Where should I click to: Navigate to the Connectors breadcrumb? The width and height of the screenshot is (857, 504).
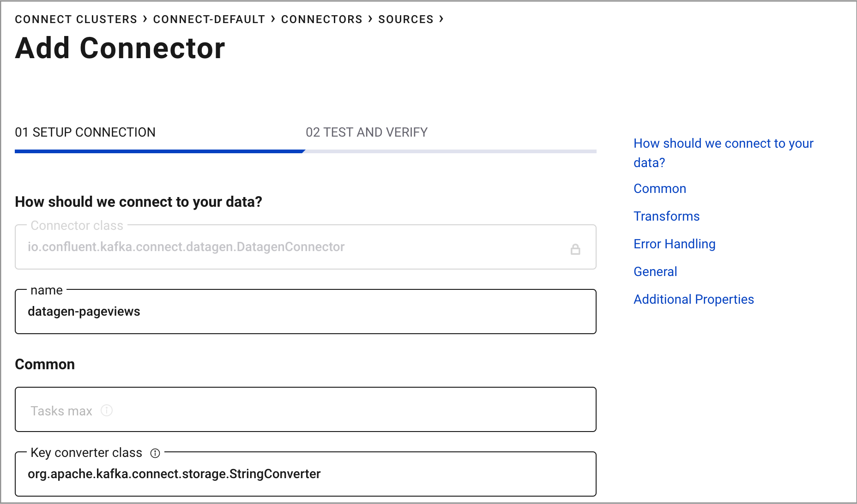click(x=321, y=19)
